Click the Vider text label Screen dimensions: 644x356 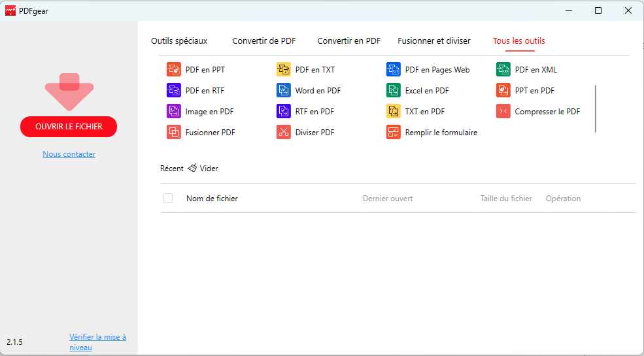pos(209,168)
